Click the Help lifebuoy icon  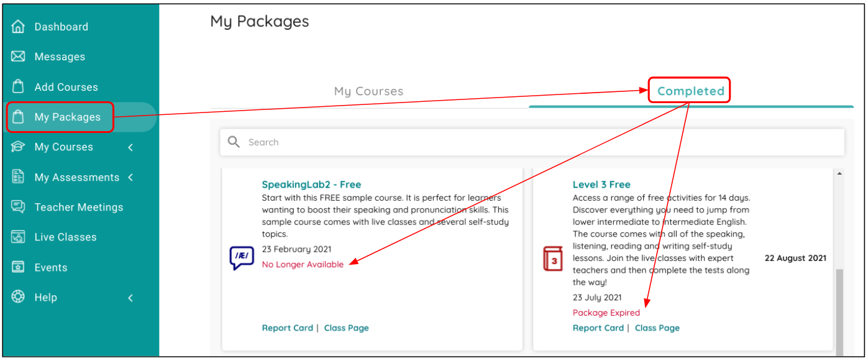pyautogui.click(x=19, y=297)
